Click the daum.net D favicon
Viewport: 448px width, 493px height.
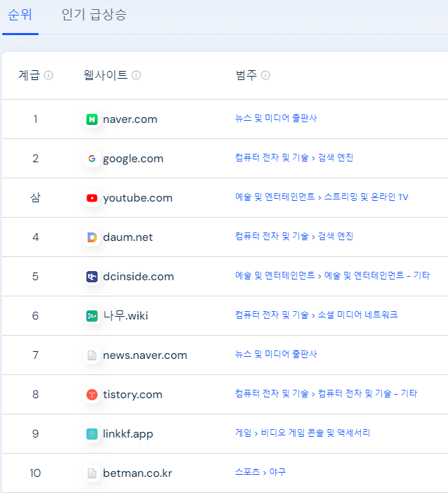[x=92, y=237]
